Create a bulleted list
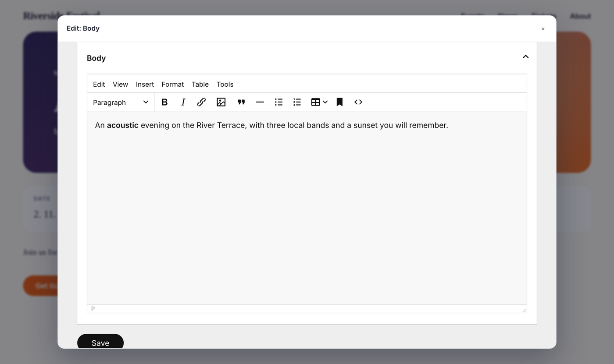The height and width of the screenshot is (364, 614). [x=278, y=102]
